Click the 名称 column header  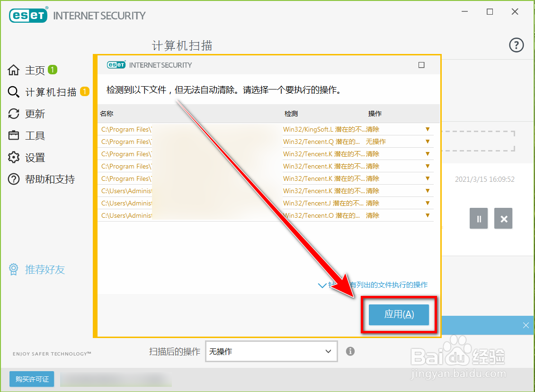(107, 114)
